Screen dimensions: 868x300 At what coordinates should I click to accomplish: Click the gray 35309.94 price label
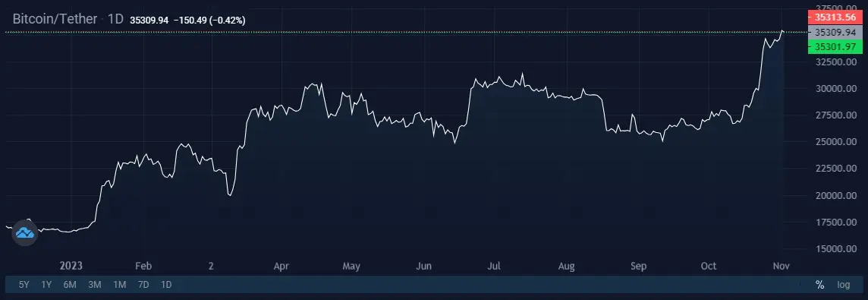pyautogui.click(x=836, y=32)
